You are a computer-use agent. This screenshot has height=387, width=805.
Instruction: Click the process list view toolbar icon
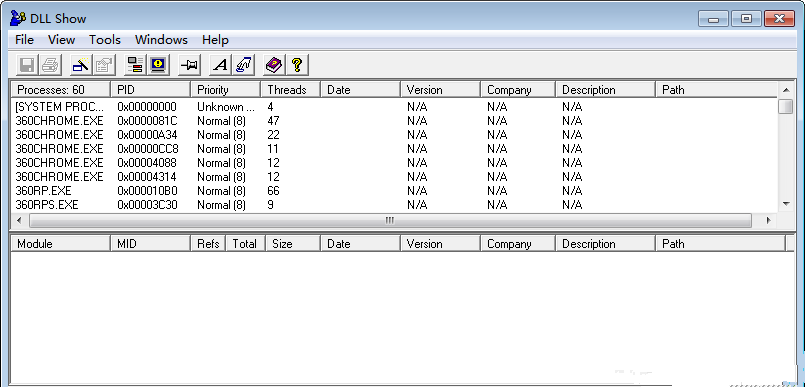[136, 65]
